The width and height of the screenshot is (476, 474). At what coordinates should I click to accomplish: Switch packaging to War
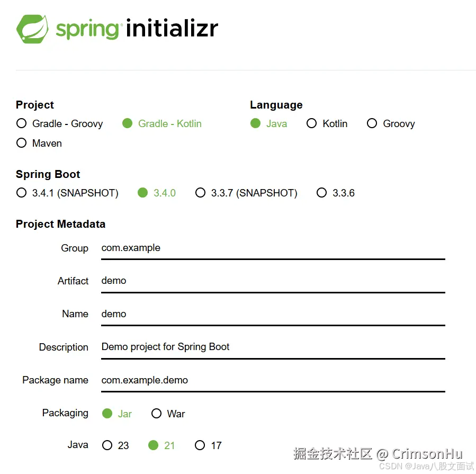point(157,414)
